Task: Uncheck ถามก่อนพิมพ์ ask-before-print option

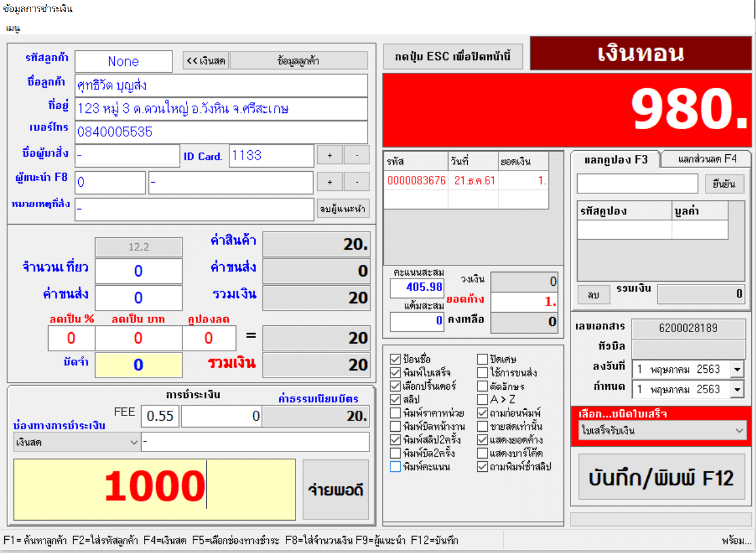Action: click(483, 412)
